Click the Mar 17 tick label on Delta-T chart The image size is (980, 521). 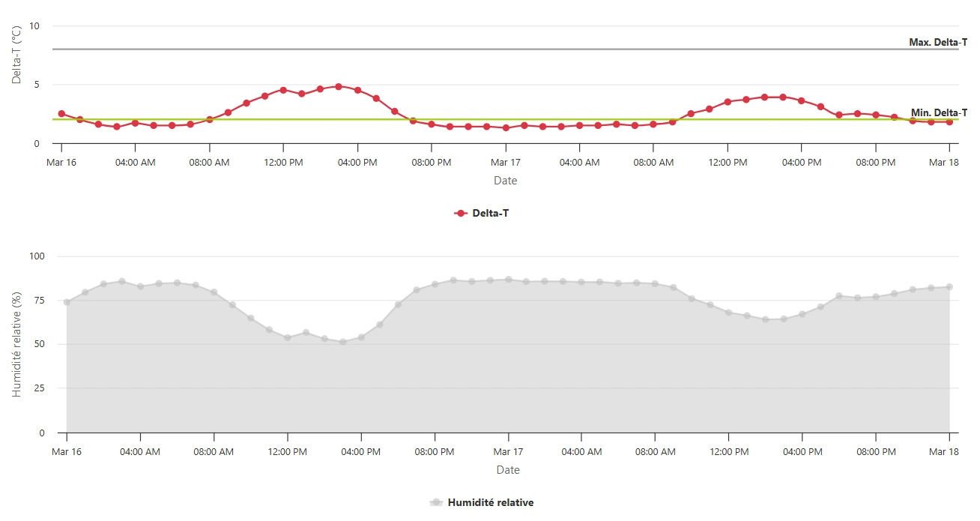point(505,163)
